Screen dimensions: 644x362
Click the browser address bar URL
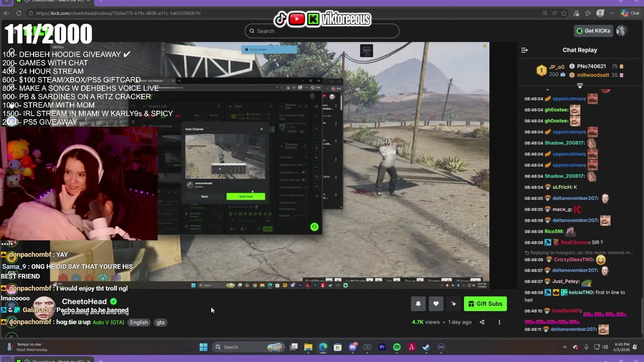118,13
